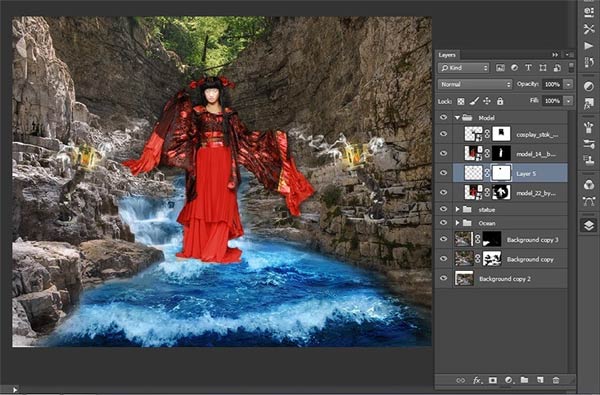
Task: Click the Layer 5 mask thumbnail
Action: point(501,173)
